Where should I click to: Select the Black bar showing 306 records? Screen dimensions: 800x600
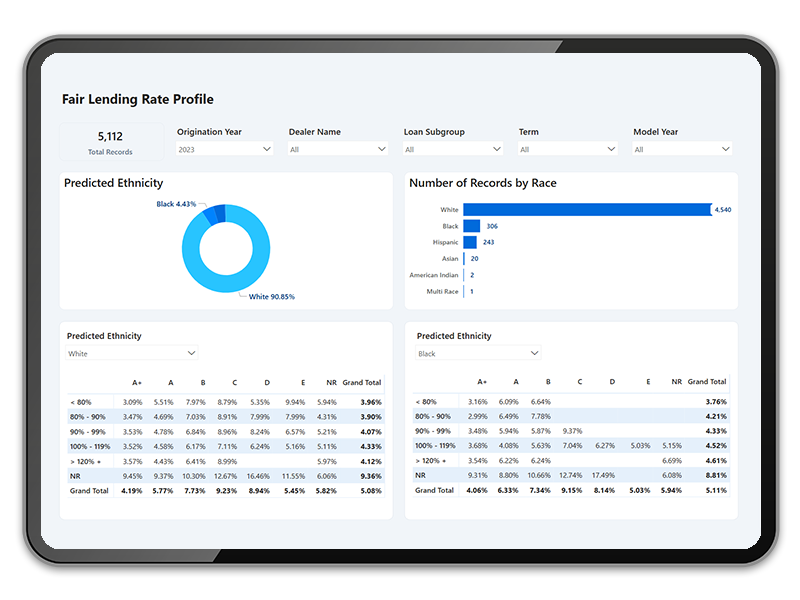pos(471,226)
